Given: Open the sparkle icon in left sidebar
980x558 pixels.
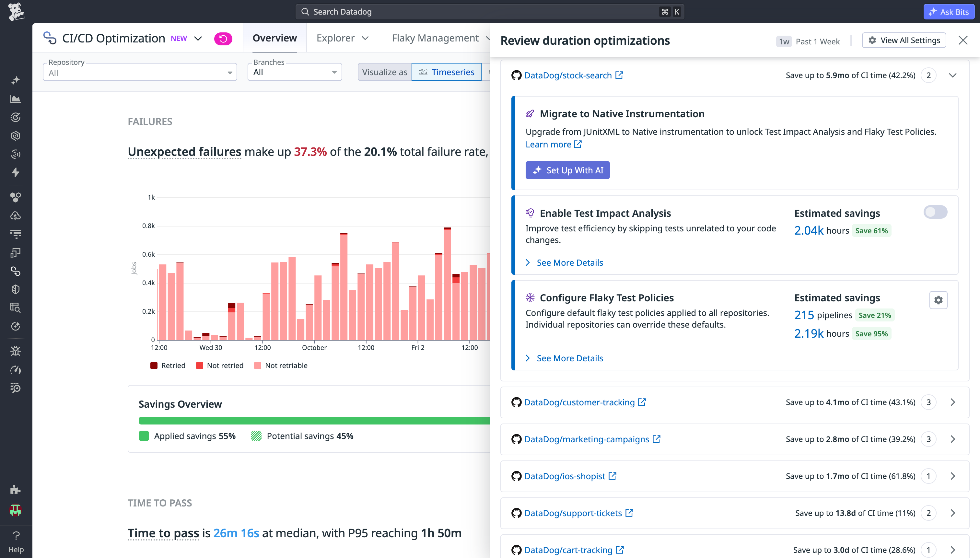Looking at the screenshot, I should click(x=15, y=80).
